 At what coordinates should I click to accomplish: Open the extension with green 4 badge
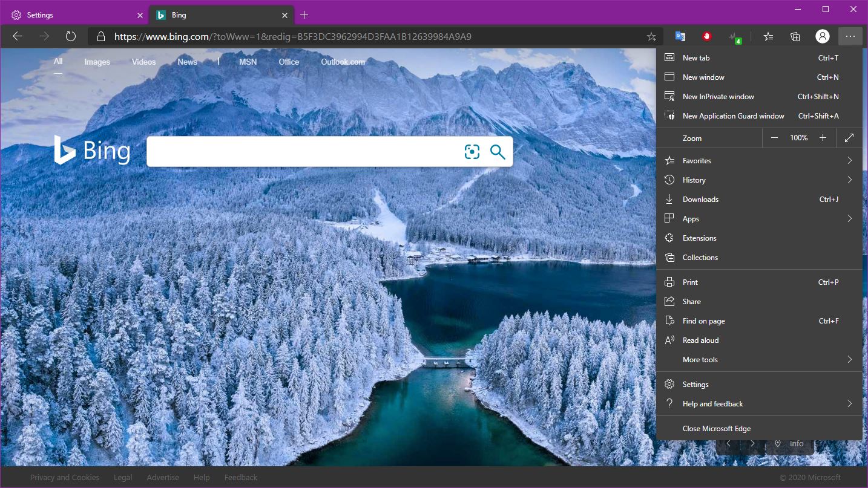735,37
